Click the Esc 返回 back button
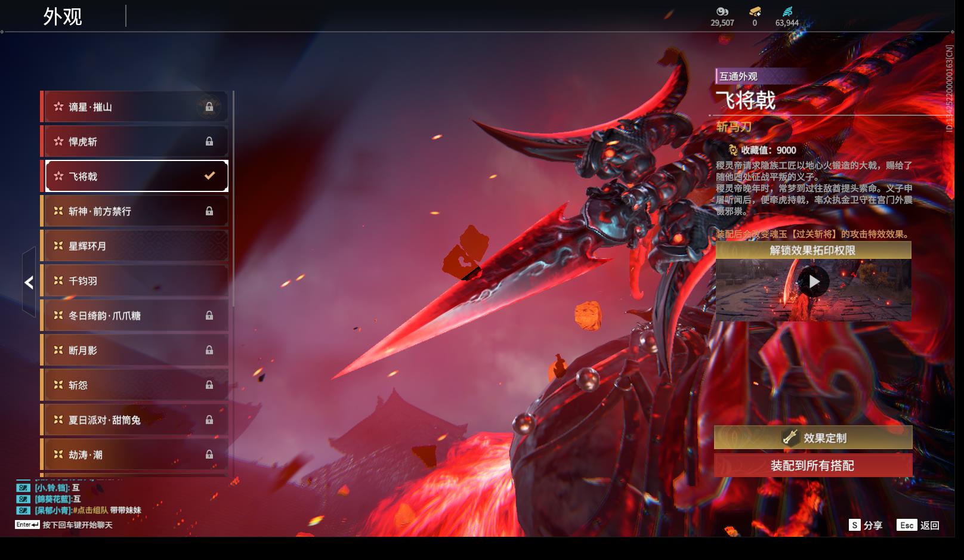Image resolution: width=964 pixels, height=560 pixels. click(918, 525)
